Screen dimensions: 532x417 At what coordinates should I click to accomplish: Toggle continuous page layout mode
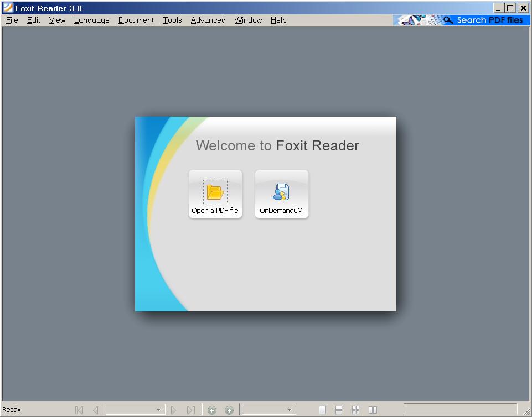click(x=339, y=410)
